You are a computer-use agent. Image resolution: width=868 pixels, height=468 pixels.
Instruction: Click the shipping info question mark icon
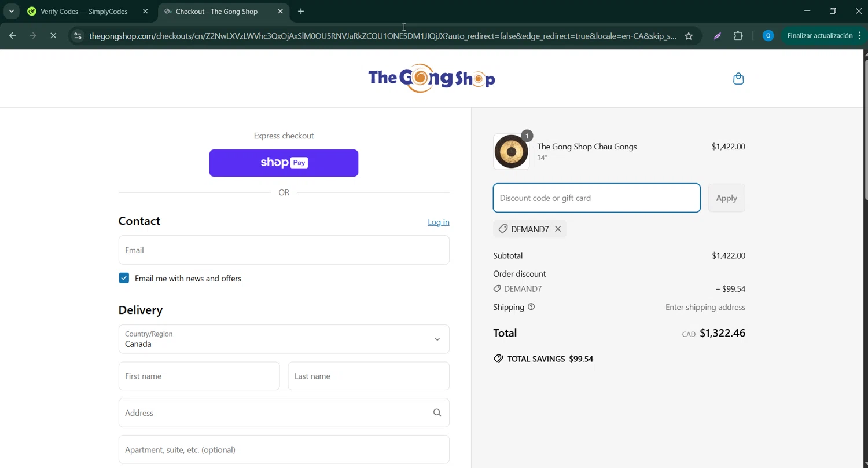tap(531, 307)
